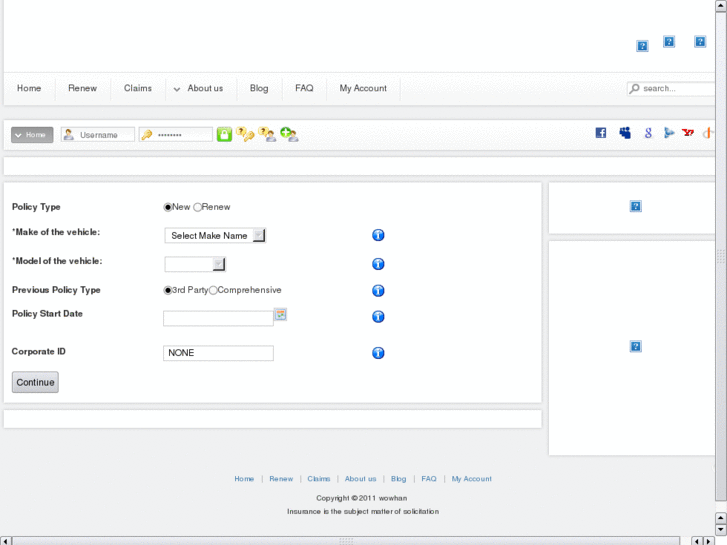Click the forgot password key icon

245,134
